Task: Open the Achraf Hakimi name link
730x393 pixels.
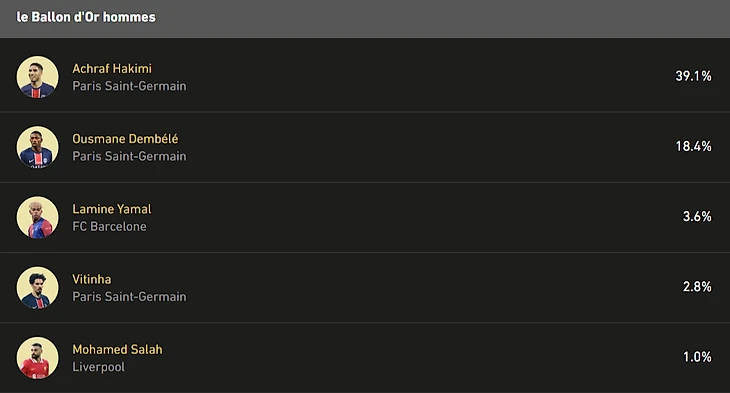Action: 112,68
